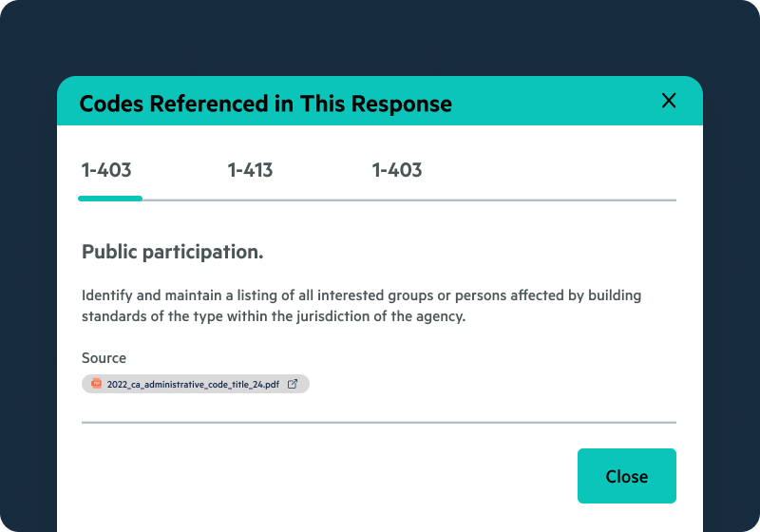This screenshot has height=532, width=760.
Task: Click the gray tab bar underline
Action: coord(408,199)
